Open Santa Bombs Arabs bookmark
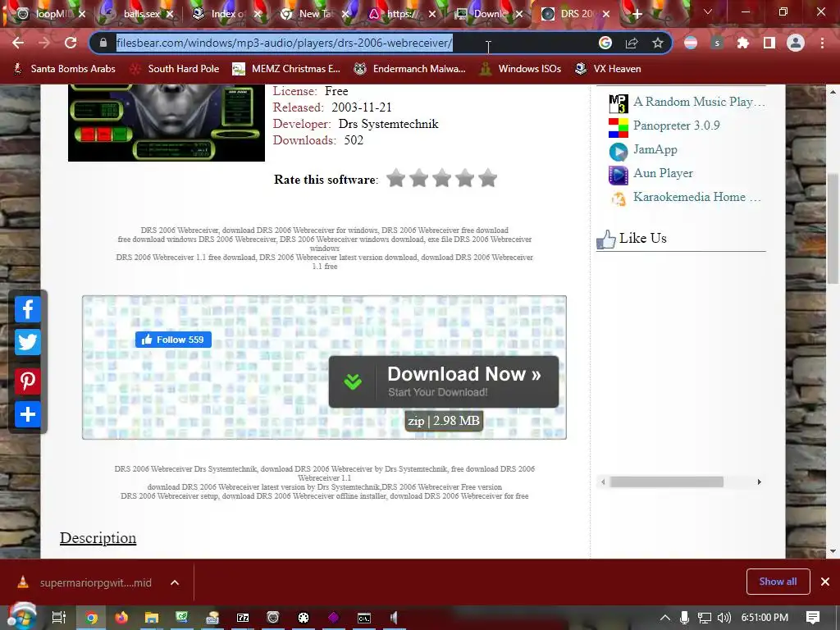The height and width of the screenshot is (630, 840). 64,69
